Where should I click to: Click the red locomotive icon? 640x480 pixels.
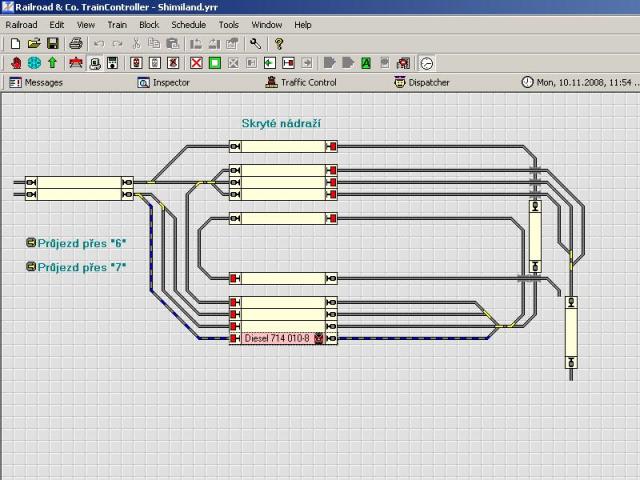tap(76, 63)
